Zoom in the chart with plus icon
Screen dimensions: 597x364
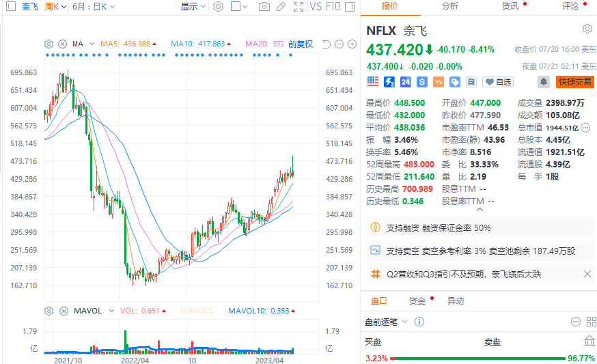(352, 44)
